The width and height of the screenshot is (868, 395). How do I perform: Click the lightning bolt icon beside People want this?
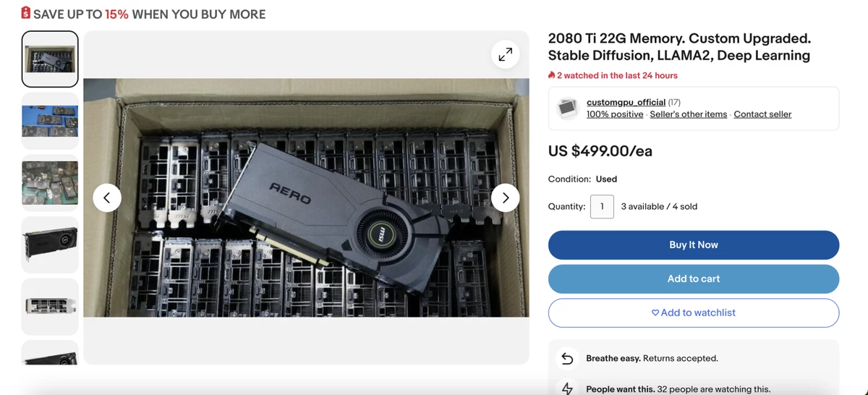pos(567,388)
